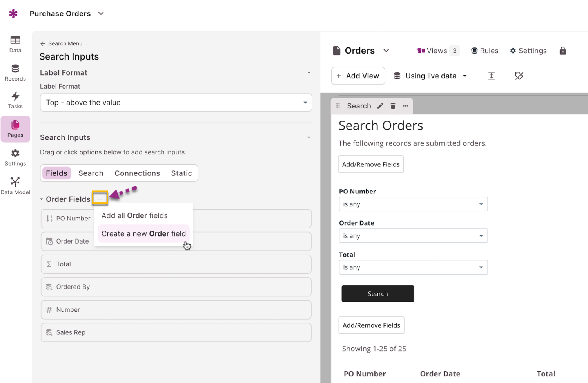Open the Label Format dropdown
Image resolution: width=588 pixels, height=383 pixels.
[x=176, y=103]
